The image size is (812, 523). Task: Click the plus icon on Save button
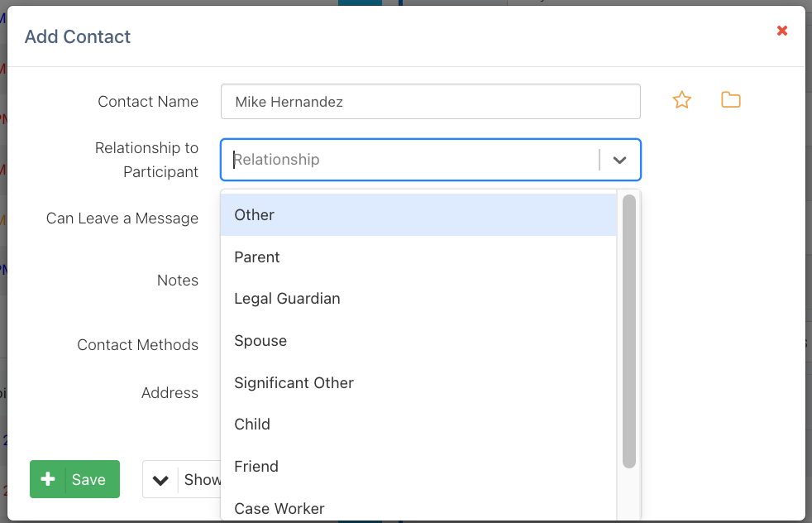click(48, 479)
